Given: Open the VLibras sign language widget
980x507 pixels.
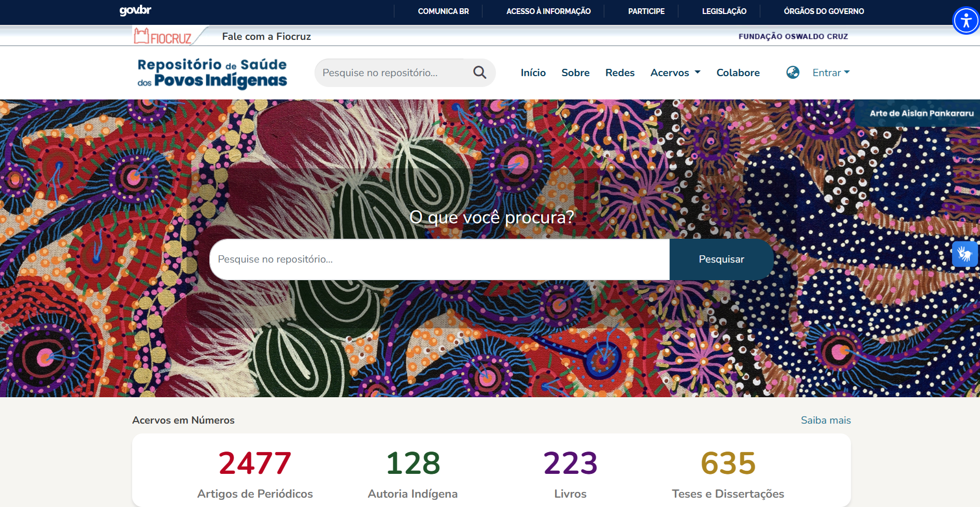Looking at the screenshot, I should (964, 254).
